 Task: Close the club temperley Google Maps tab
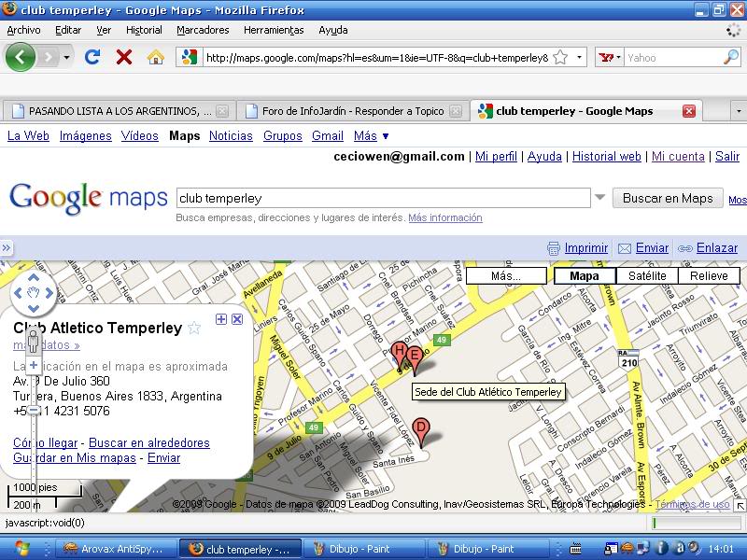click(689, 111)
